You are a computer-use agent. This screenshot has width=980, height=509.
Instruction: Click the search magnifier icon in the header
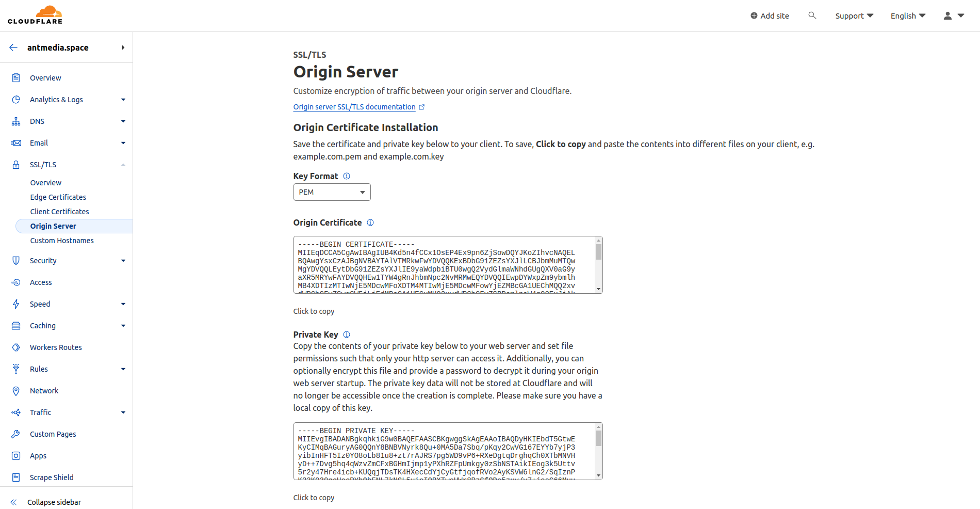pos(812,15)
